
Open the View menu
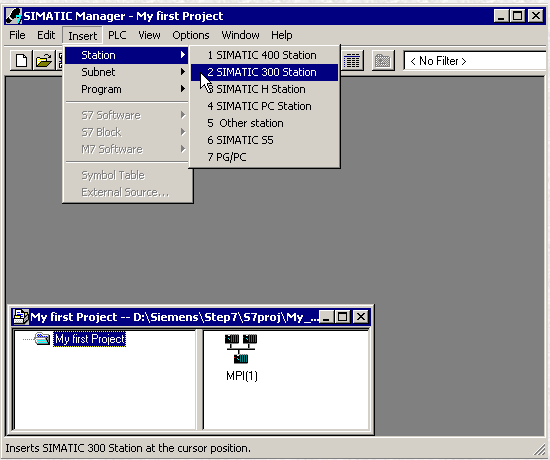pos(149,35)
